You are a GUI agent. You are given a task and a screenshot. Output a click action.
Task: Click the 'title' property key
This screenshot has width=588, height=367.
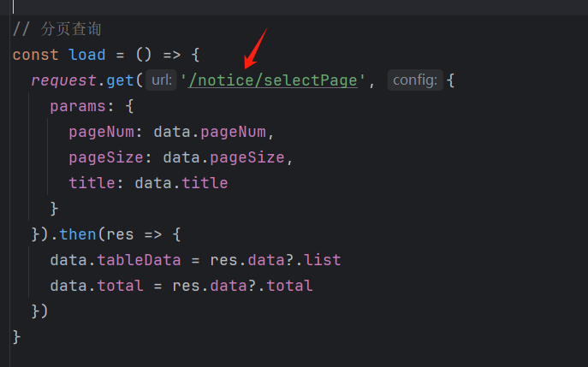[92, 183]
